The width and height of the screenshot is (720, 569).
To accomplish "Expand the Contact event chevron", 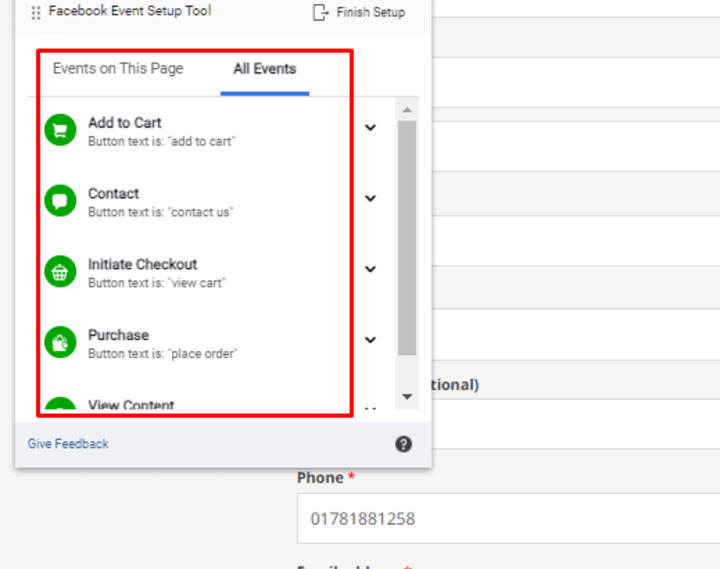I will pyautogui.click(x=371, y=198).
